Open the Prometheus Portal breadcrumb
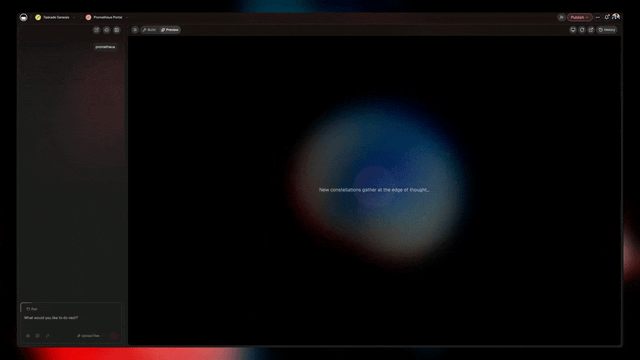 tap(104, 17)
